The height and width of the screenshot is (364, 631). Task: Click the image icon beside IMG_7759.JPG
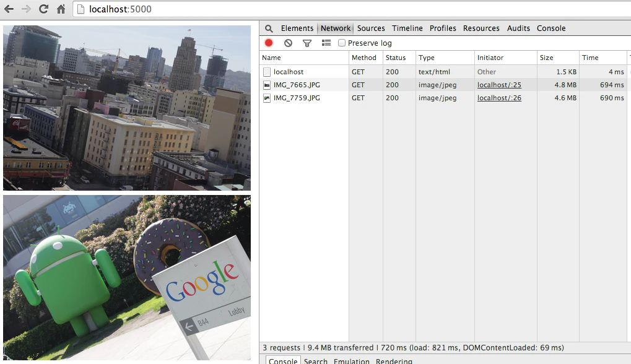pos(266,98)
